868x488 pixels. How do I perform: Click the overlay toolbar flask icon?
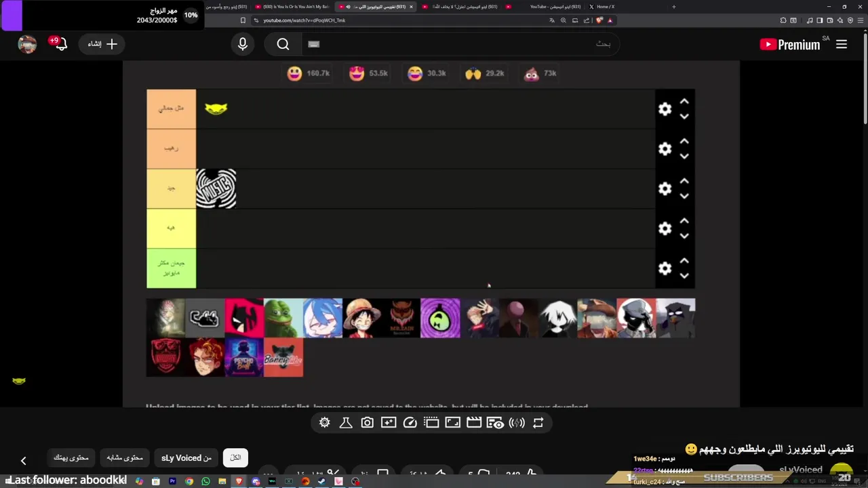click(x=346, y=423)
